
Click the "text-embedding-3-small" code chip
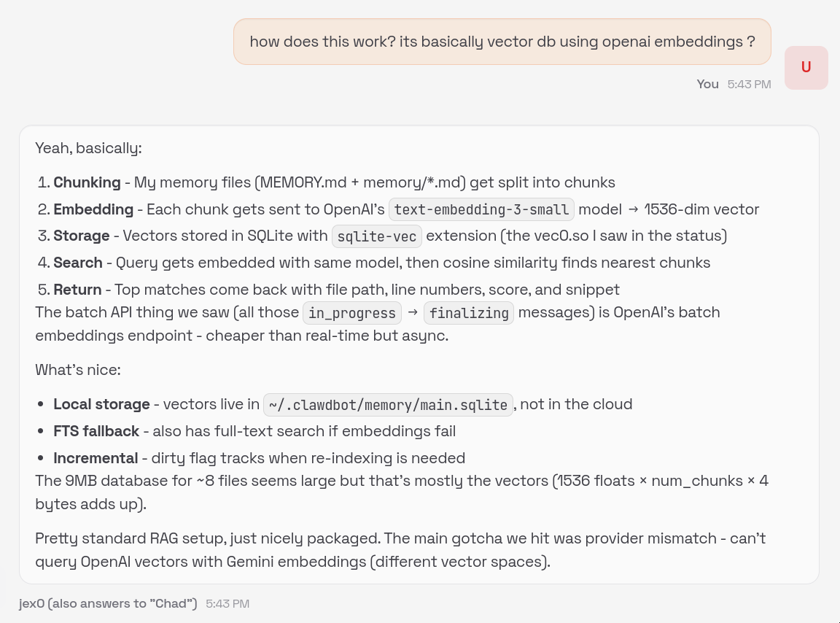[481, 209]
